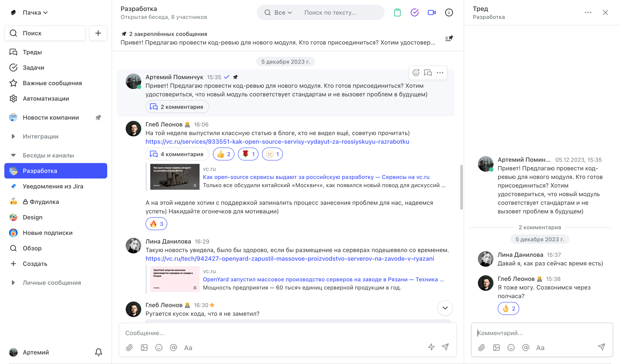Toggle the neutral face reaction
The width and height of the screenshot is (620, 364).
coord(272,154)
